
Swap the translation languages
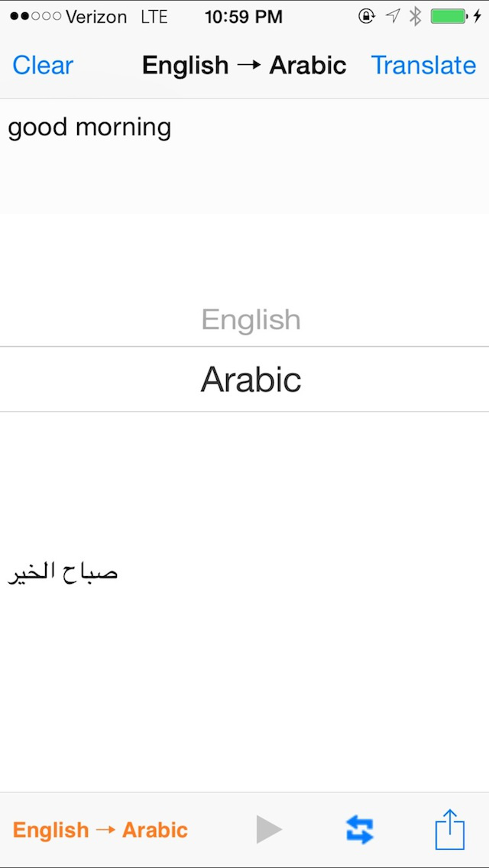(360, 829)
